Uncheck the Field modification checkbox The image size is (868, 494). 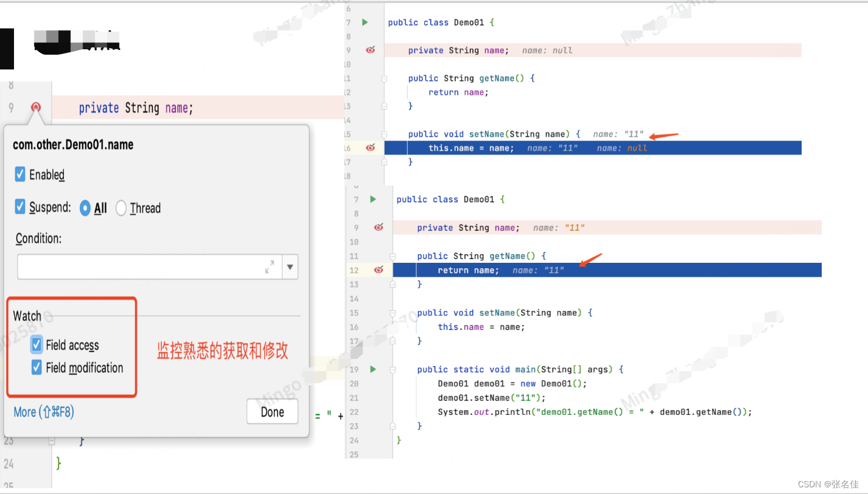(x=37, y=367)
